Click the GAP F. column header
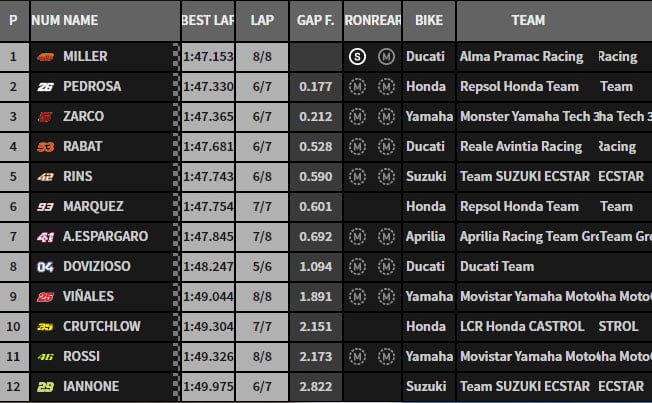Image resolution: width=652 pixels, height=403 pixels. click(316, 20)
